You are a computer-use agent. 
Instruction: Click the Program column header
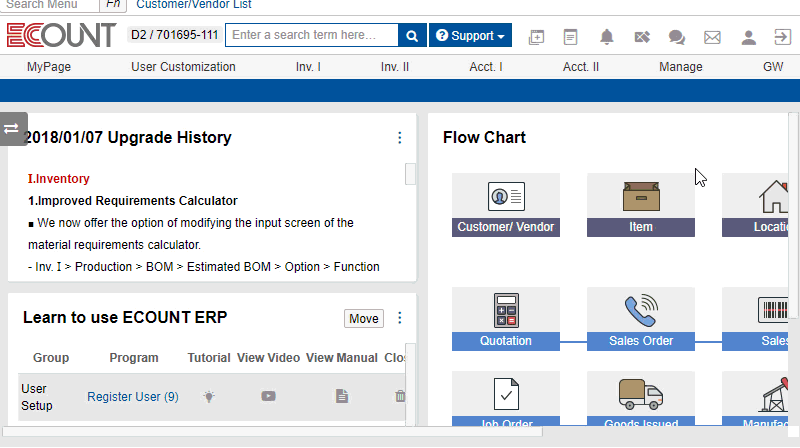134,358
